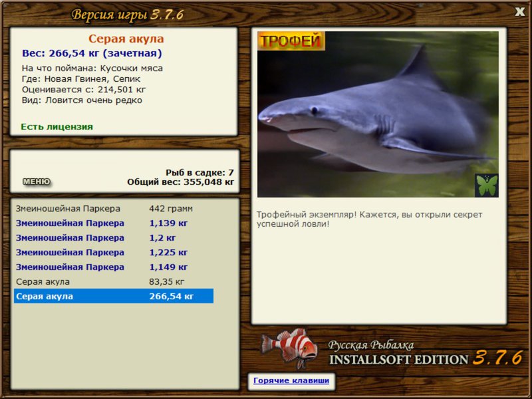Image resolution: width=532 pixels, height=399 pixels.
Task: Click the Серая акула title heading
Action: pyautogui.click(x=126, y=39)
